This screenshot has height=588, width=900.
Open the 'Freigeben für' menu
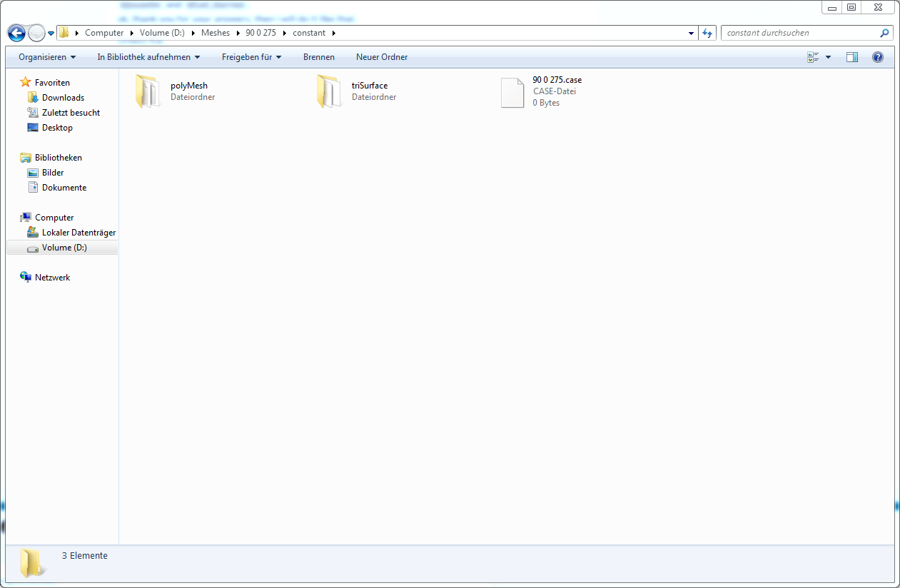pyautogui.click(x=251, y=57)
